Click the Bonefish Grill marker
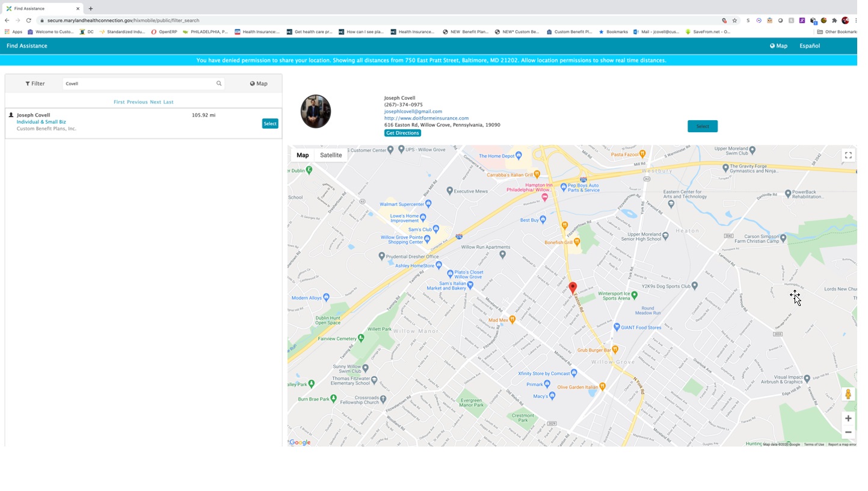The height and width of the screenshot is (491, 868). [576, 242]
